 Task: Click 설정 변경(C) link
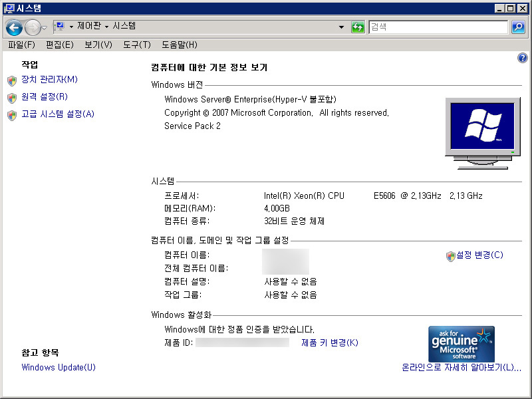pos(479,255)
